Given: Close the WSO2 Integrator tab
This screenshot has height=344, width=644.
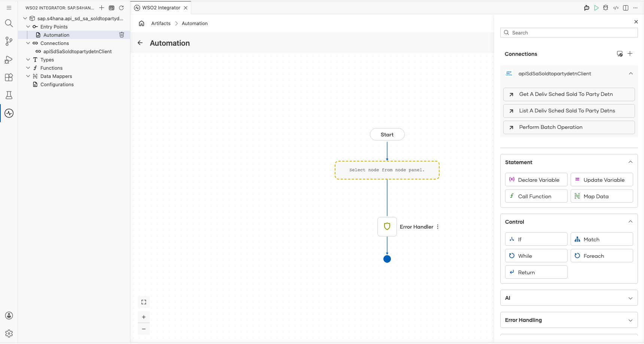Looking at the screenshot, I should coord(186,7).
